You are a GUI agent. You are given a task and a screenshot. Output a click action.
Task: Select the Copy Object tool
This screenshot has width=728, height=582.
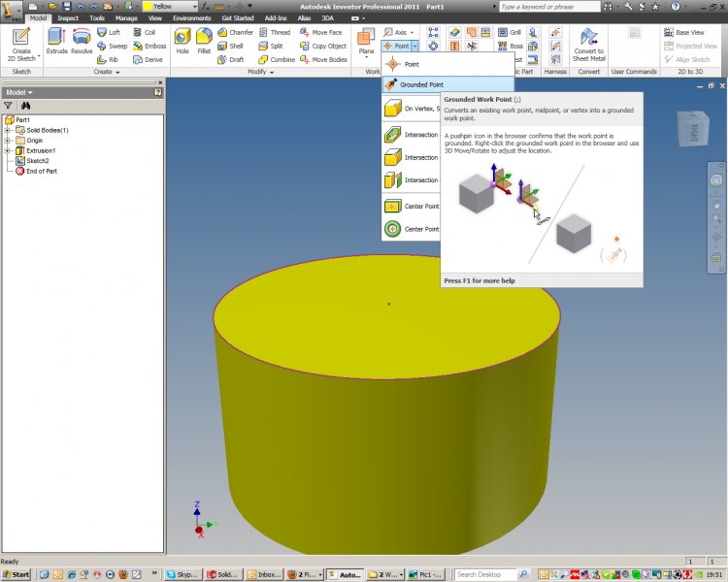point(323,46)
